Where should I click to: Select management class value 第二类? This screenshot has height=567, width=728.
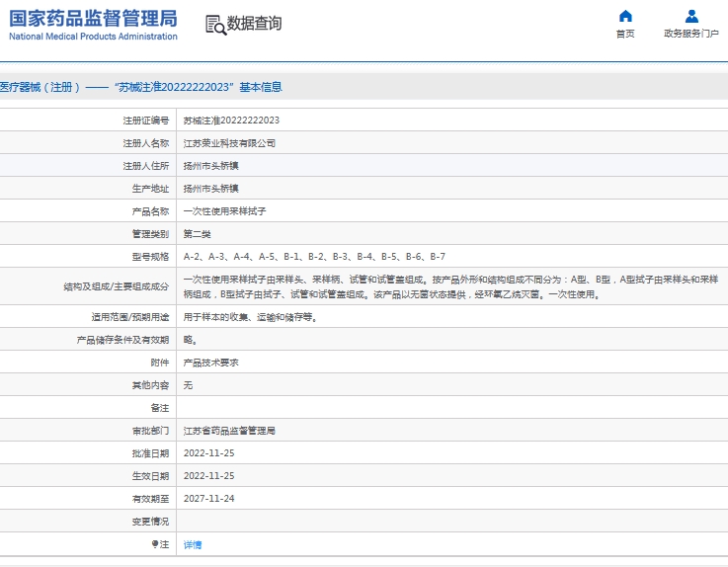(197, 234)
